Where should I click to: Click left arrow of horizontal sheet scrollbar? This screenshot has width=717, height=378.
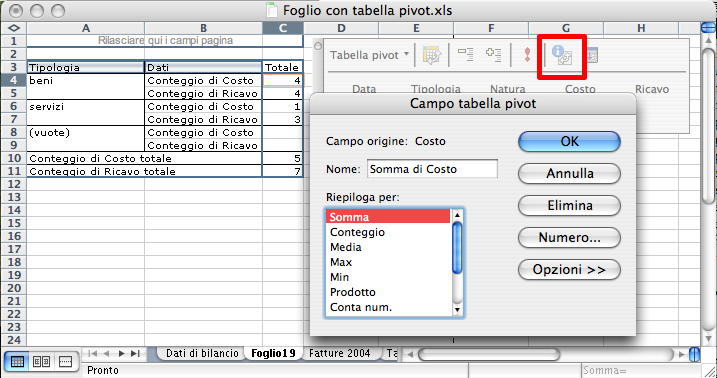pos(410,354)
